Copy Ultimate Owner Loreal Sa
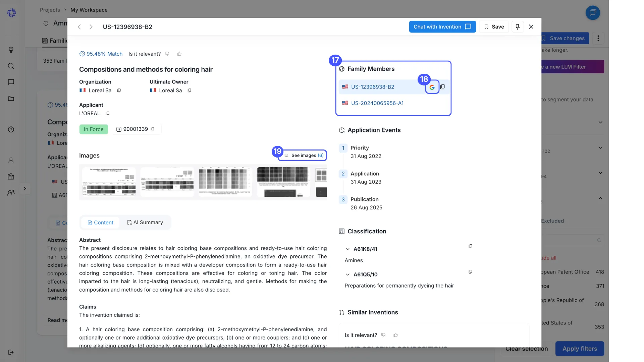 point(190,90)
